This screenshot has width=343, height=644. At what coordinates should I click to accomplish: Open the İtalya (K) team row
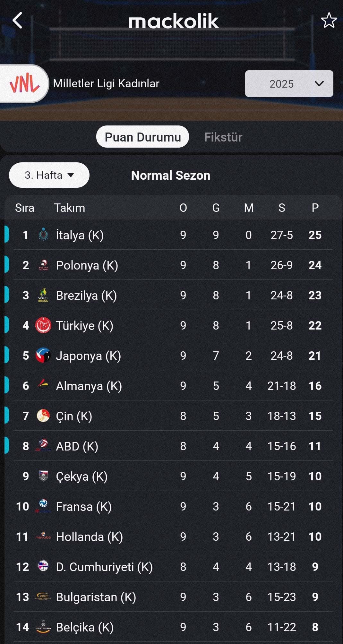point(169,235)
